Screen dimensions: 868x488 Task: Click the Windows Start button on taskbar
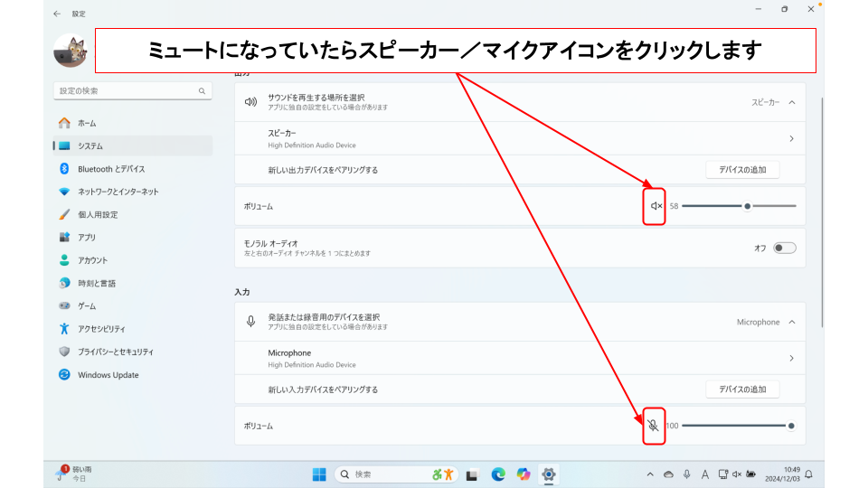coord(319,474)
